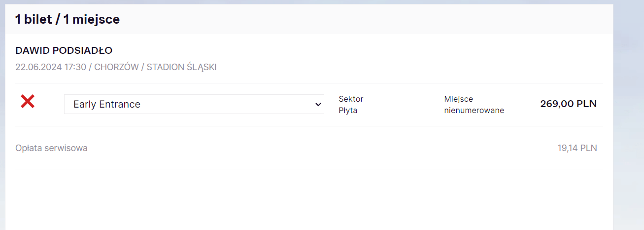Click the event date 22.06.2024
This screenshot has width=644, height=230.
pos(38,67)
